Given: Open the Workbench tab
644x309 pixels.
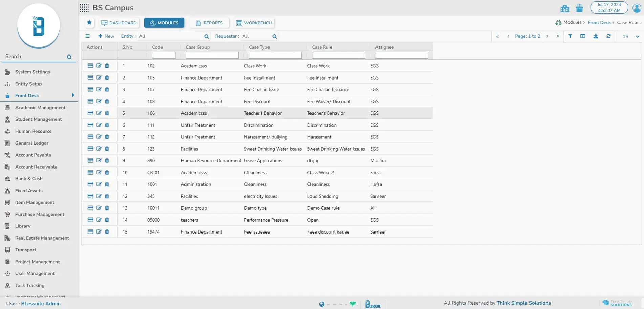Looking at the screenshot, I should tap(254, 23).
